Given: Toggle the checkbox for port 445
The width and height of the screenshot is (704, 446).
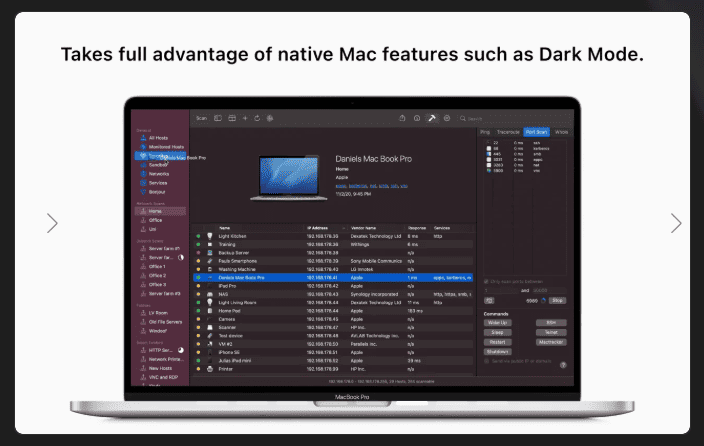Looking at the screenshot, I should 489,154.
